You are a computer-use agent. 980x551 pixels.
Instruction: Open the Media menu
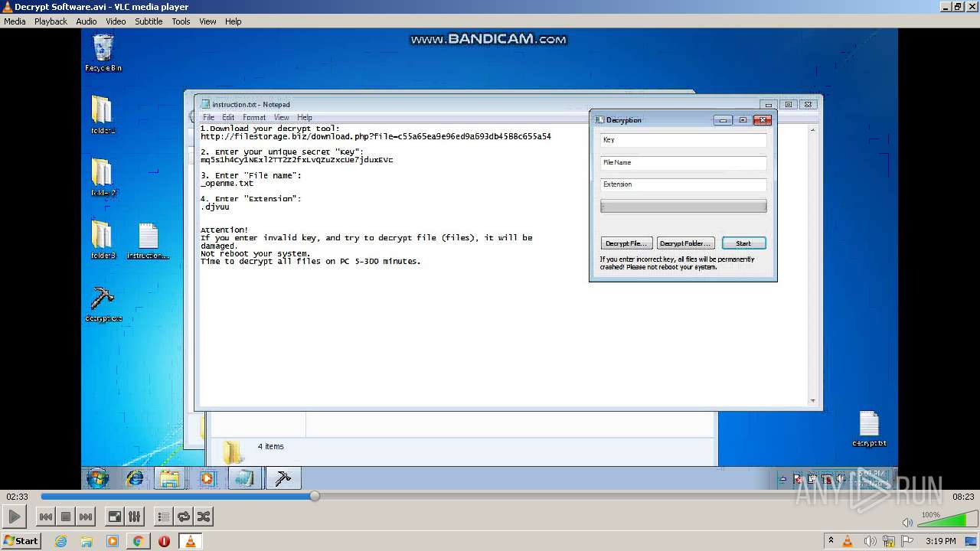15,21
